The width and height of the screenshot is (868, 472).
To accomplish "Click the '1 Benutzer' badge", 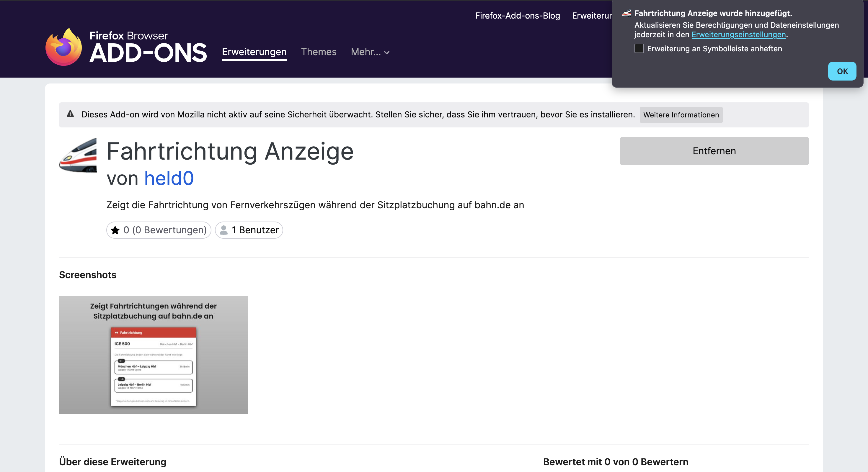I will point(249,230).
